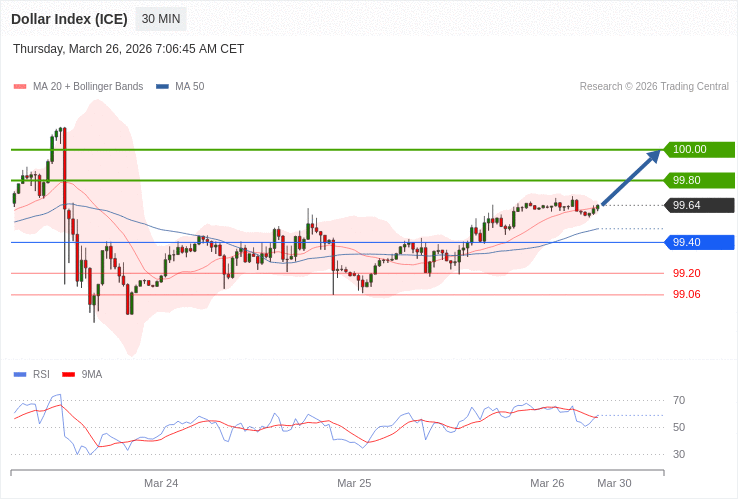Click the Mar 24 date axis label
738x500 pixels.
click(161, 483)
